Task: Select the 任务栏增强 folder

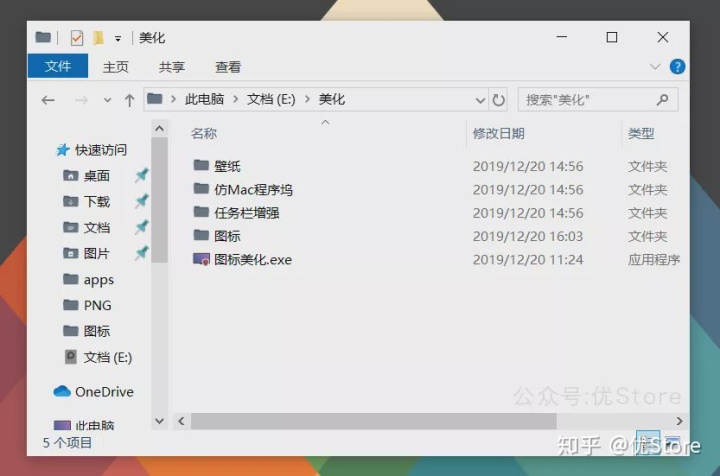Action: (x=247, y=213)
